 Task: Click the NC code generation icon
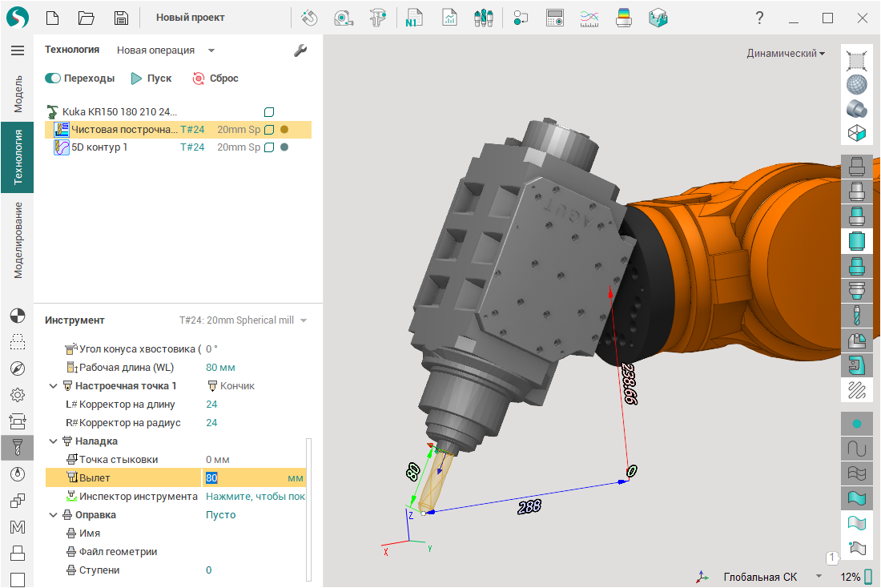[x=414, y=18]
